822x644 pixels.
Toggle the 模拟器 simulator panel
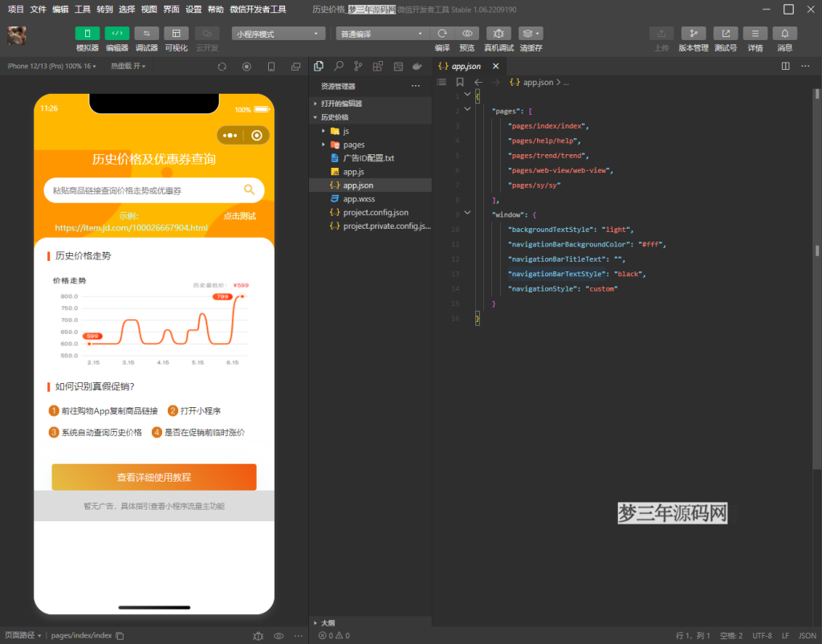click(x=87, y=34)
